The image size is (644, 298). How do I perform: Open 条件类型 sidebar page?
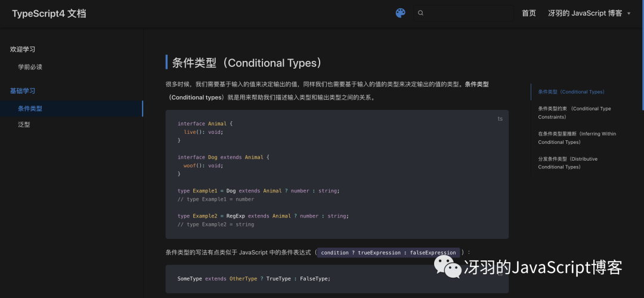[72, 109]
